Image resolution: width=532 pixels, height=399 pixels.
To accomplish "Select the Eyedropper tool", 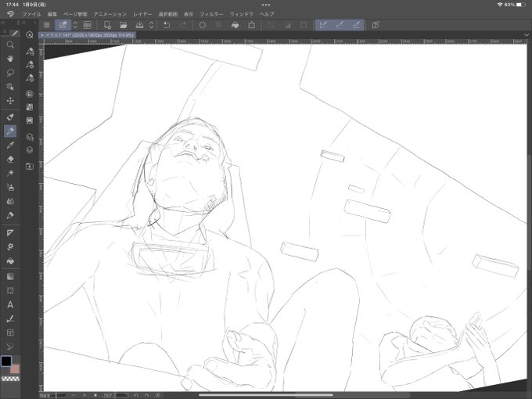I will point(10,117).
